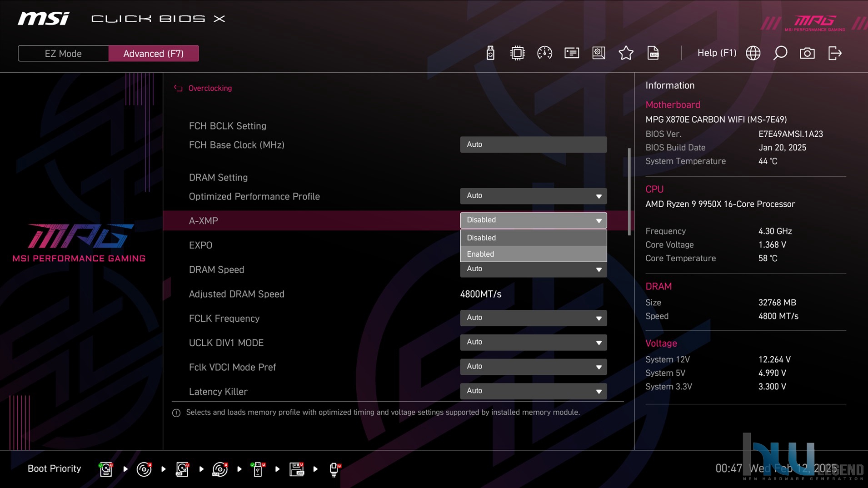Select the A-XMP setting label

[203, 221]
